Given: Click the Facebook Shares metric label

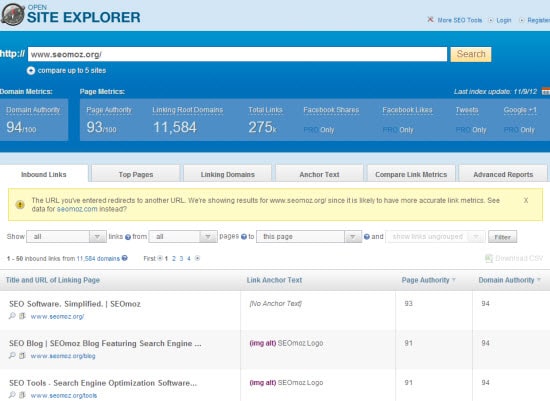Looking at the screenshot, I should pyautogui.click(x=331, y=110).
